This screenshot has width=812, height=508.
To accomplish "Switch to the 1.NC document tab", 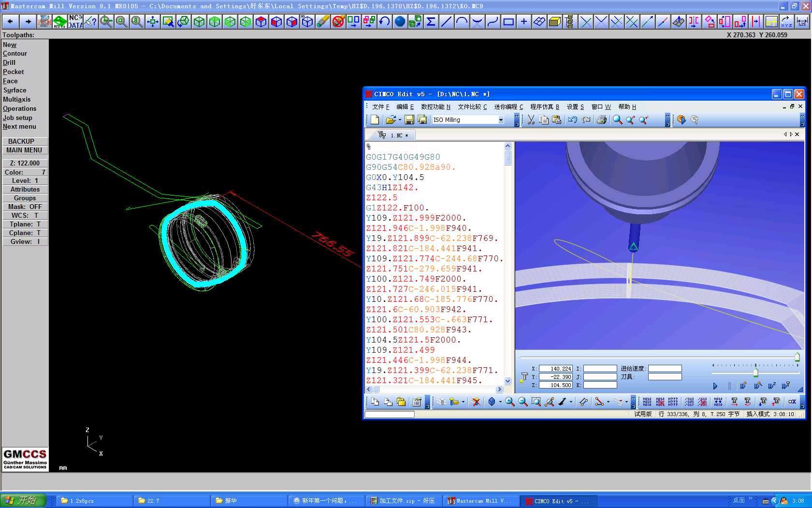I will (394, 135).
